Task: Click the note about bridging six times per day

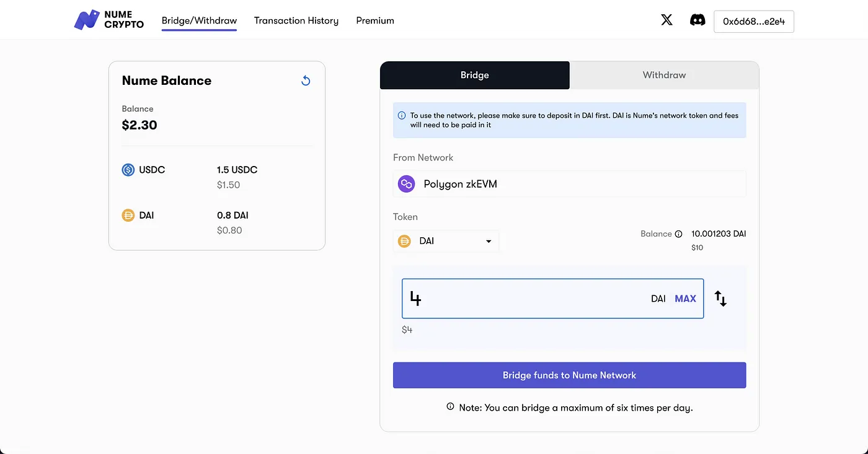Action: click(576, 408)
